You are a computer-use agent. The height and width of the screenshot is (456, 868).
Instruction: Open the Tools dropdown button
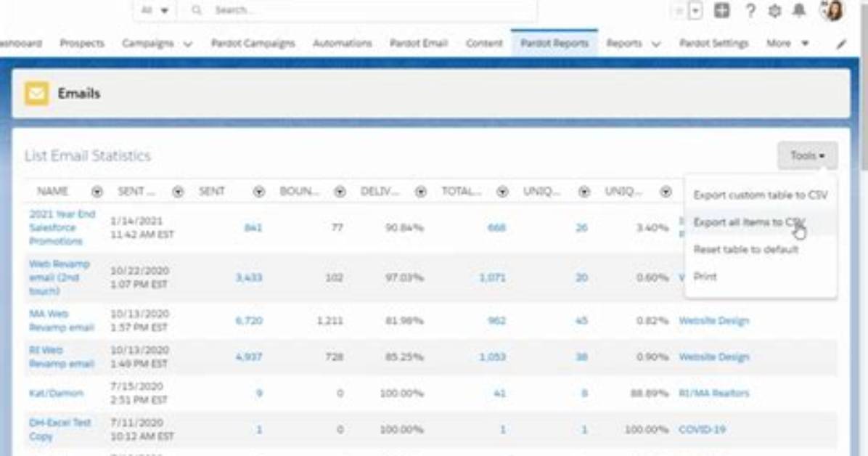pos(807,155)
